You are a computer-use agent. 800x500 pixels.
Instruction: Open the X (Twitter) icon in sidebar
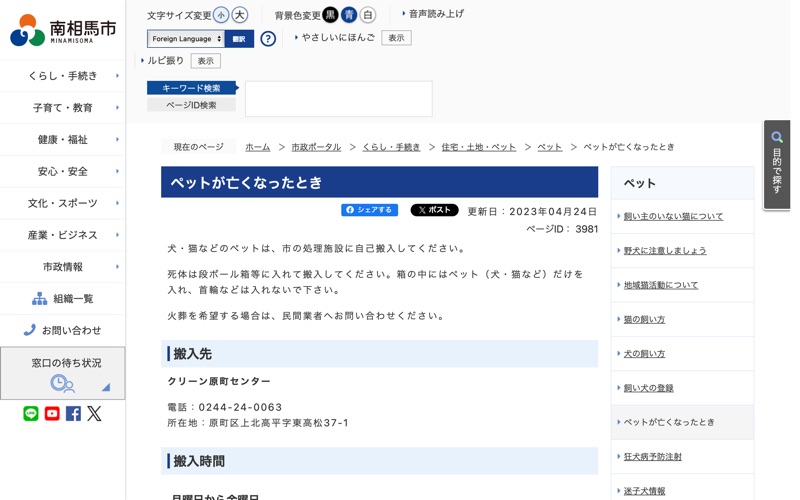pos(94,413)
